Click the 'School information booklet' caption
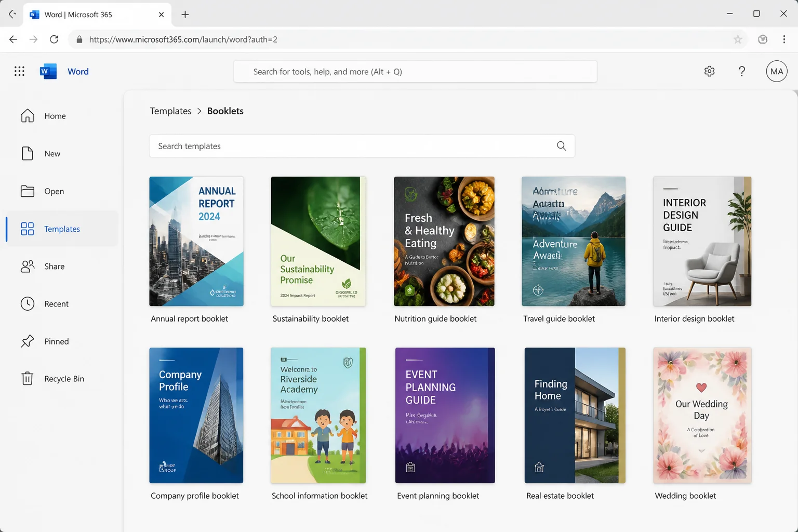The width and height of the screenshot is (798, 532). pos(320,496)
